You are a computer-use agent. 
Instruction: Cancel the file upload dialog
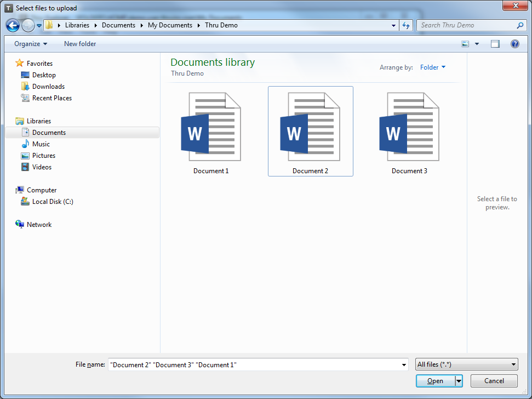pyautogui.click(x=494, y=381)
